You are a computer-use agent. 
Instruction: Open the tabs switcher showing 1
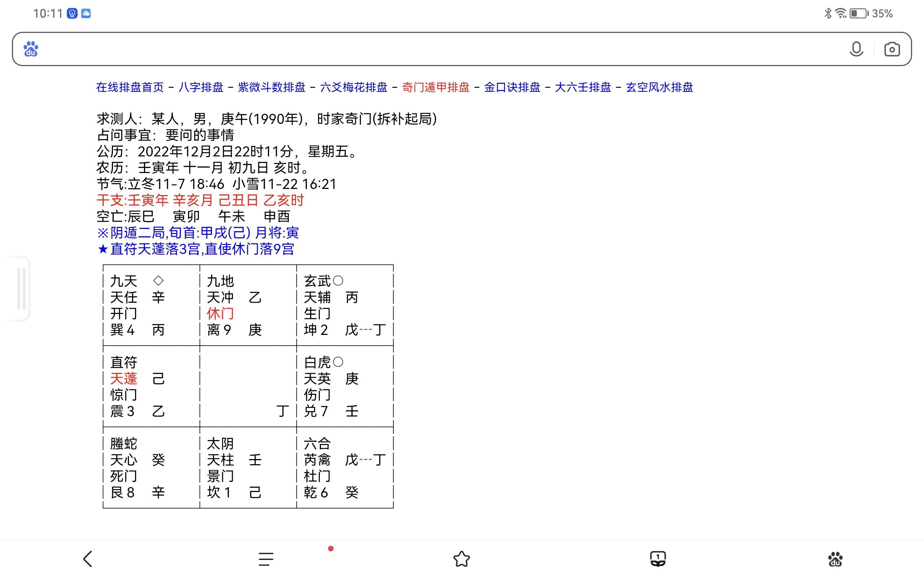click(x=658, y=559)
